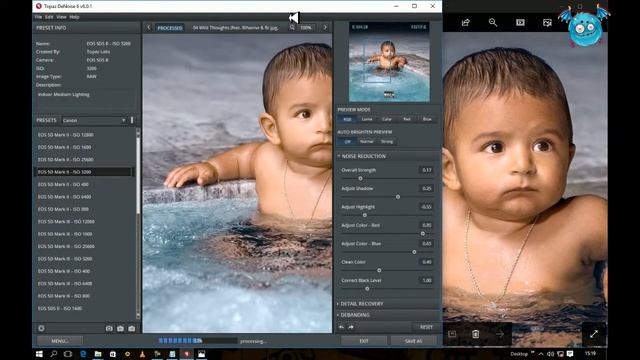
Task: Set Auto Brighten Preview to Normal
Action: [367, 141]
